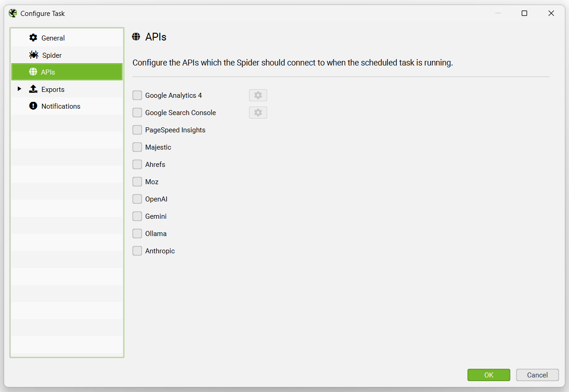Enable the Ahrefs integration checkbox

pos(137,164)
